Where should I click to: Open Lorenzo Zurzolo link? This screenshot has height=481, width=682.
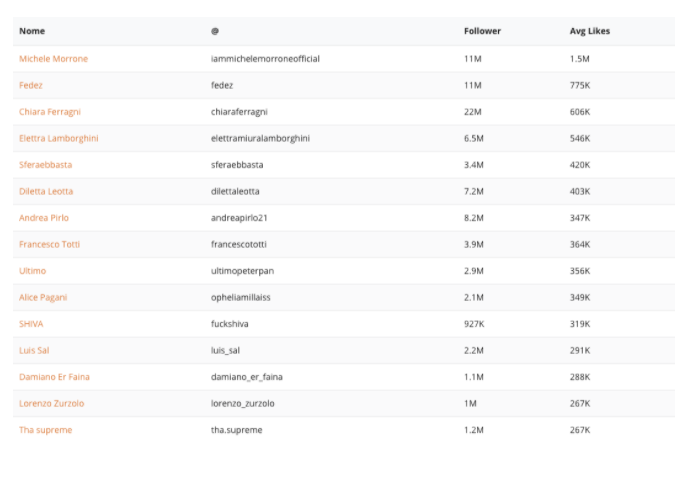coord(52,404)
